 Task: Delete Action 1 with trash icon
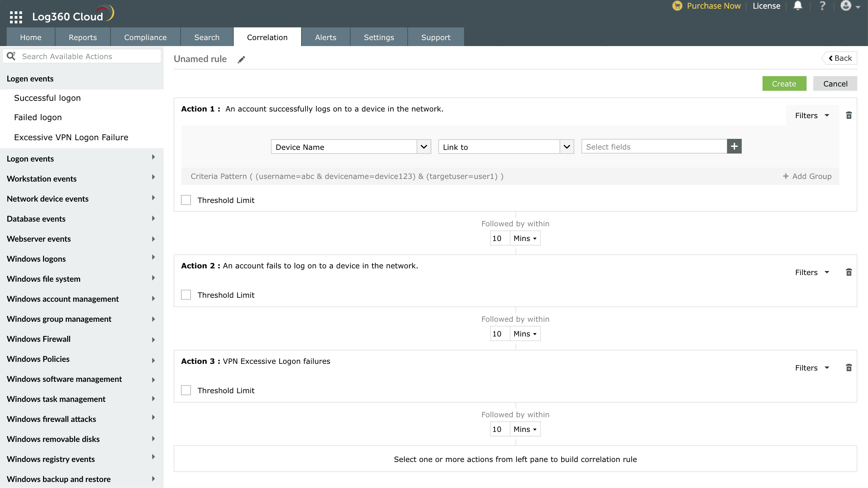[x=849, y=115]
